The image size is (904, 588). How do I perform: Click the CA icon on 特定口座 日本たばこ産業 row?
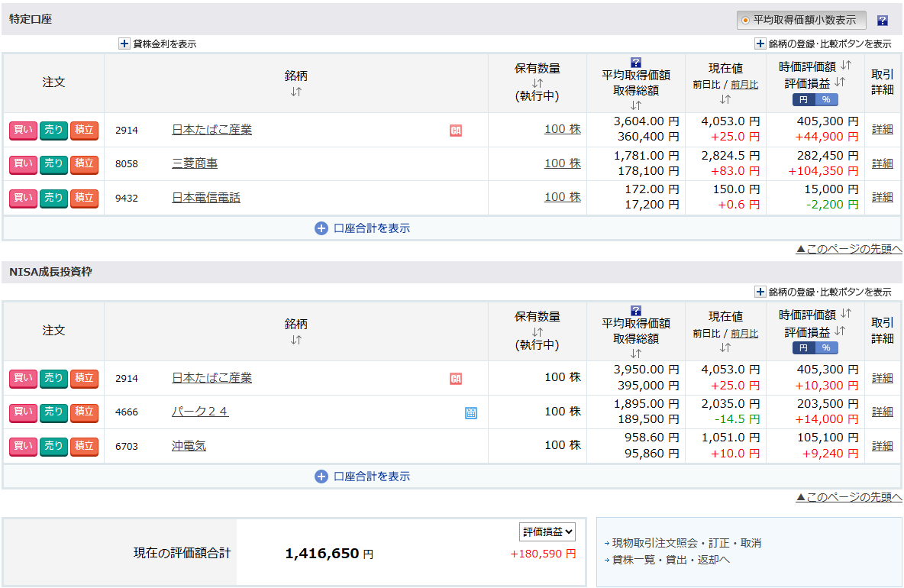pos(456,131)
